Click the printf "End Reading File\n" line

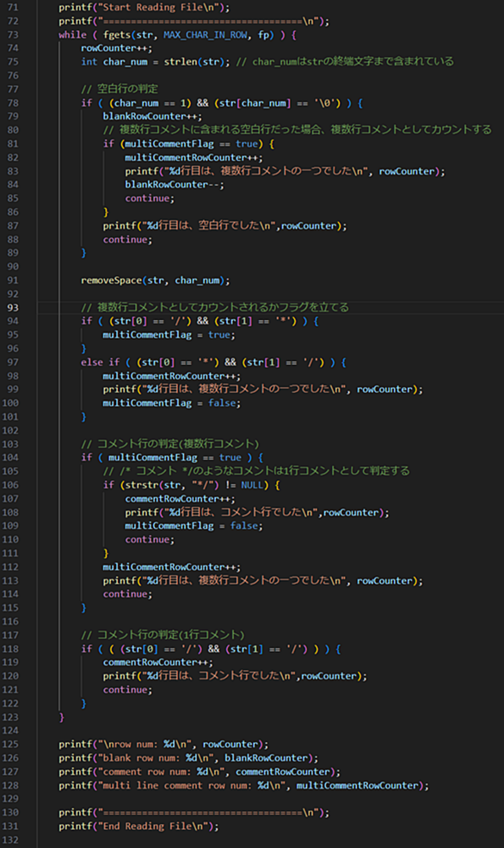coord(139,826)
